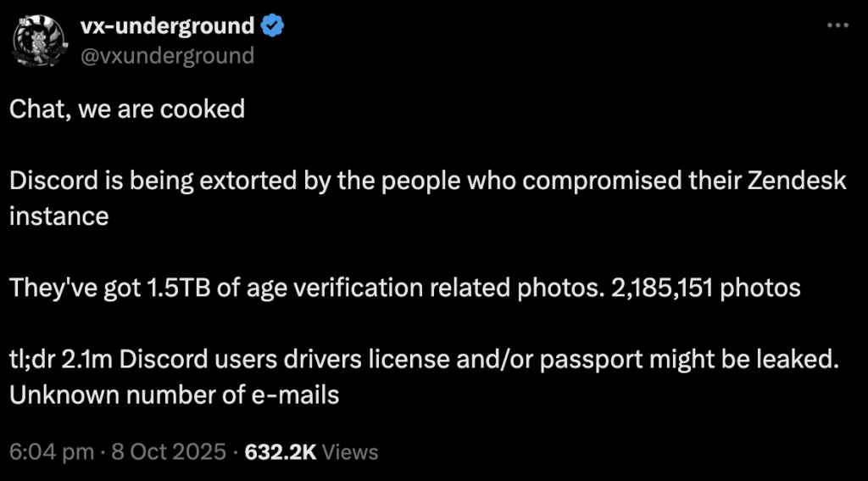Screen dimensions: 868x481
Task: Click the word "instance" in the tweet
Action: 59,215
